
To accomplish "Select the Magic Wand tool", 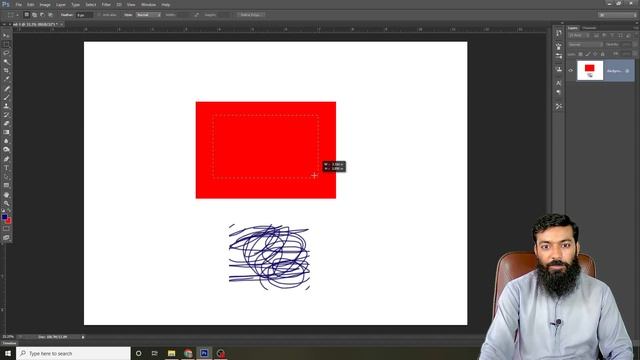I will (x=6, y=62).
